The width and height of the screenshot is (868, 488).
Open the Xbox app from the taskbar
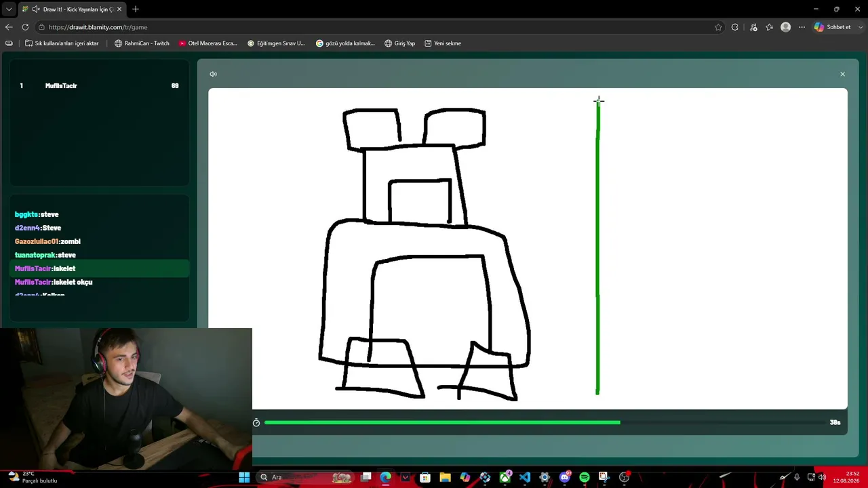[x=505, y=477]
